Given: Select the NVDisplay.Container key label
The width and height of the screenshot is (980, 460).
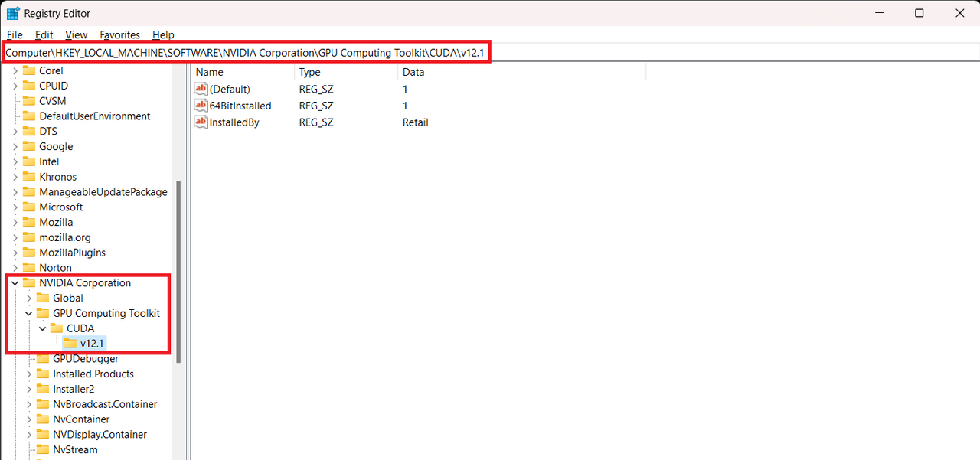Looking at the screenshot, I should point(100,434).
